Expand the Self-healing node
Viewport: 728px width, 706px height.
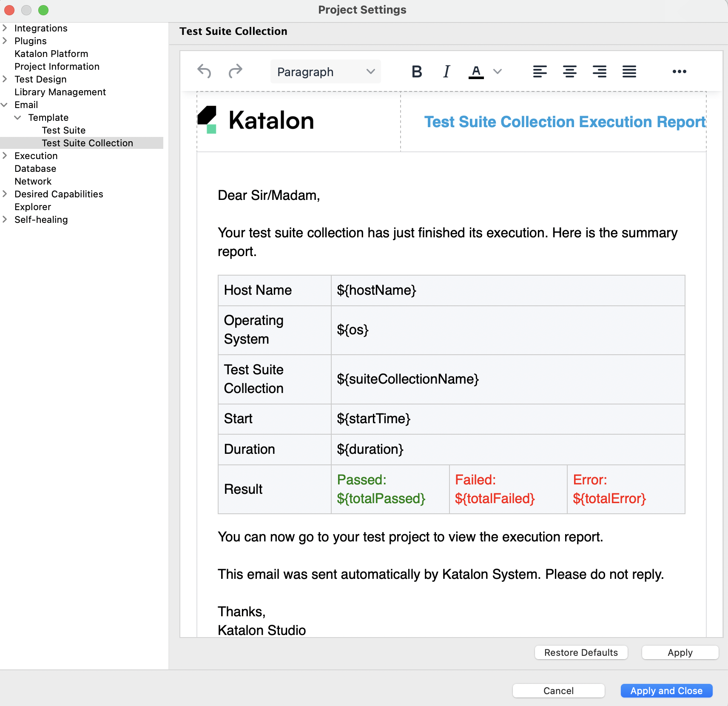point(5,219)
